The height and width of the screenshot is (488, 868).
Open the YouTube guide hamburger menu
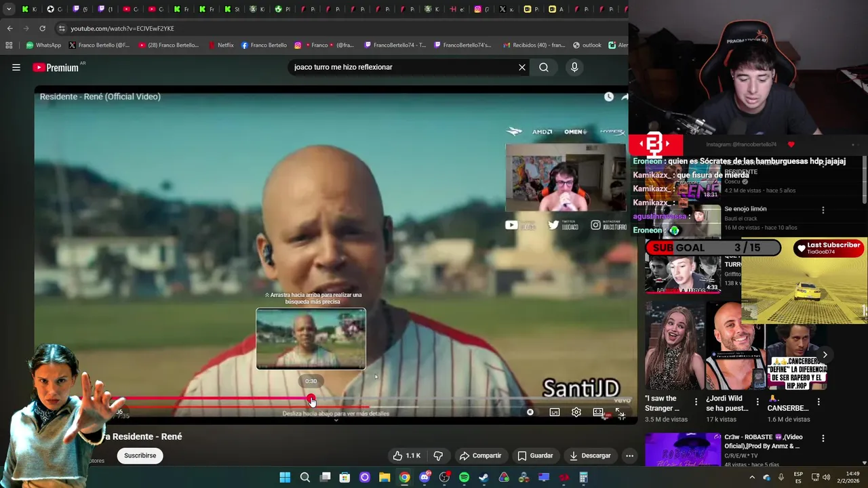[x=16, y=67]
